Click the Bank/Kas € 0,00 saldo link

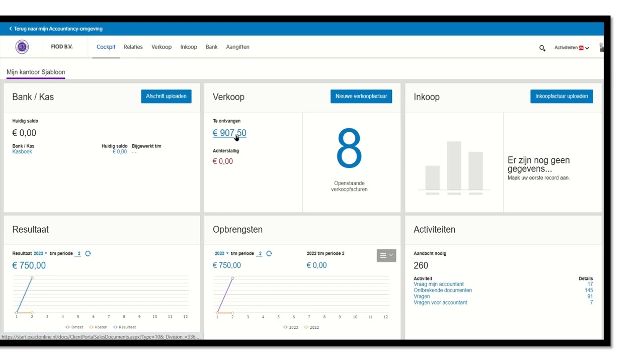coord(120,151)
